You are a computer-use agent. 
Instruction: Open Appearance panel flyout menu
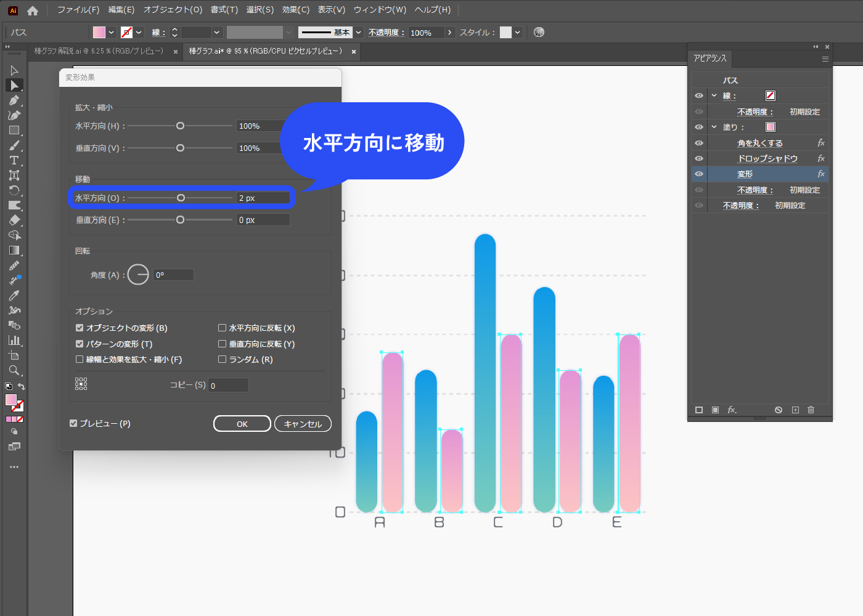coord(825,59)
